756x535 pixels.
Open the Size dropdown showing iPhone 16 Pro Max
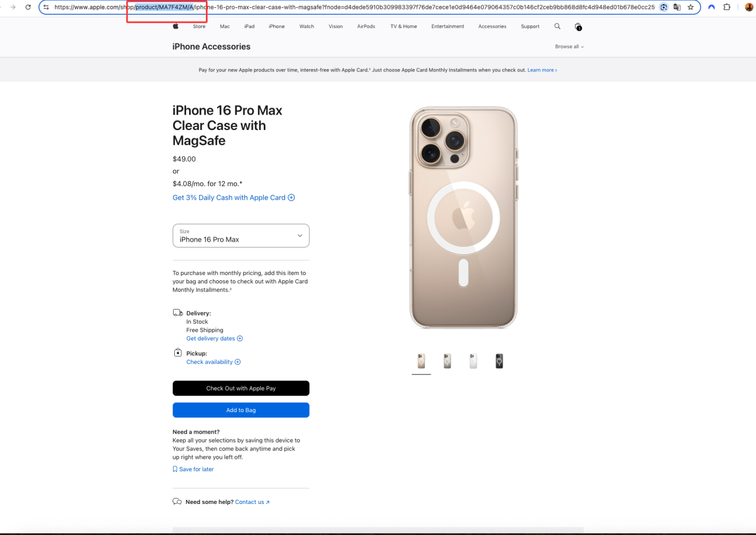pyautogui.click(x=240, y=236)
